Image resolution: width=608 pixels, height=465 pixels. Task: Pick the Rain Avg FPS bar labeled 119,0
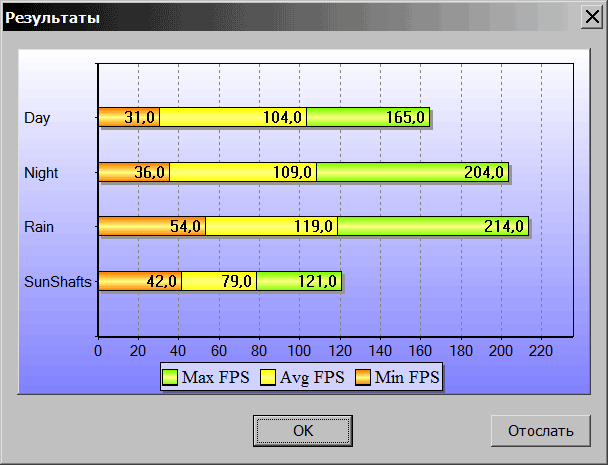click(x=272, y=226)
